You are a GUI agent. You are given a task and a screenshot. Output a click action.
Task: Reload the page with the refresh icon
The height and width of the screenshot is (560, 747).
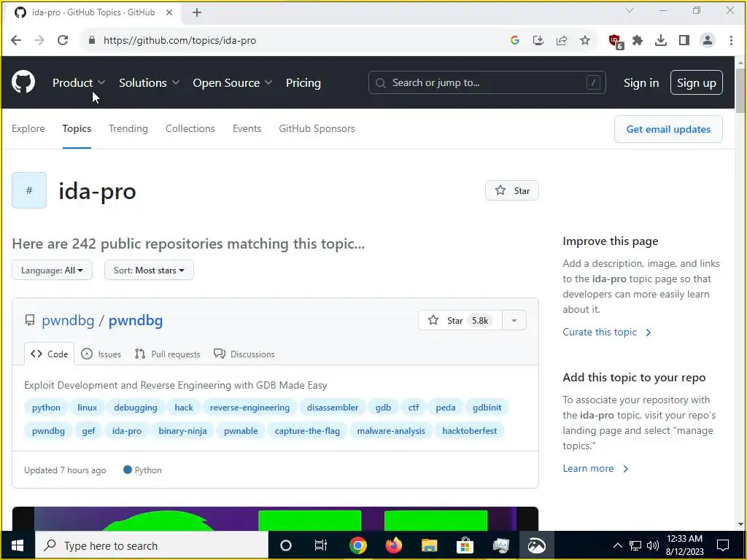(x=63, y=41)
